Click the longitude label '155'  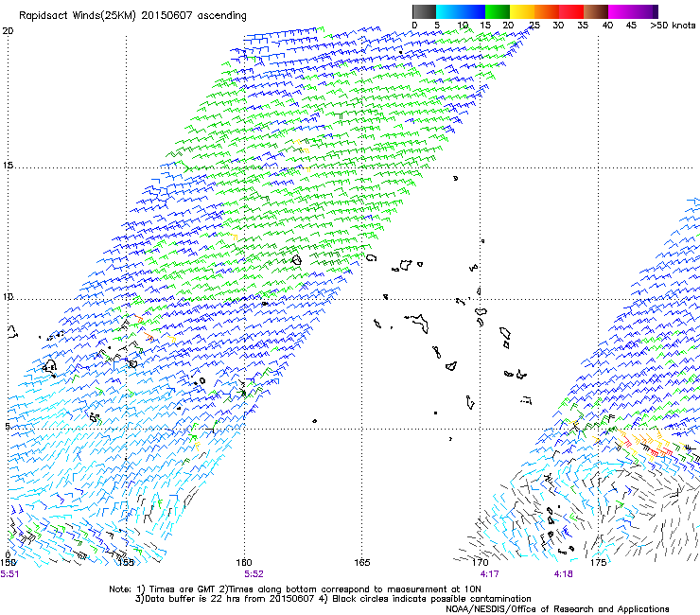pos(126,562)
